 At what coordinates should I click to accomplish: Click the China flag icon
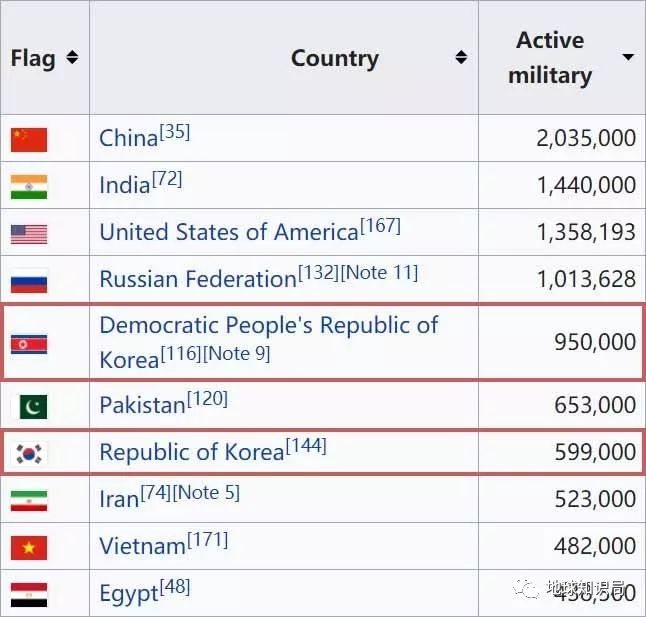click(29, 139)
